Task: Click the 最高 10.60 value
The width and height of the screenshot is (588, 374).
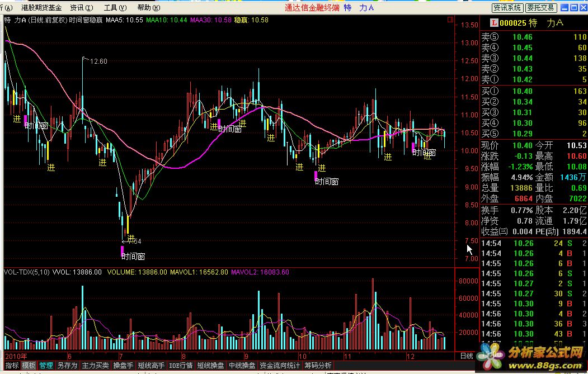Action: [576, 156]
